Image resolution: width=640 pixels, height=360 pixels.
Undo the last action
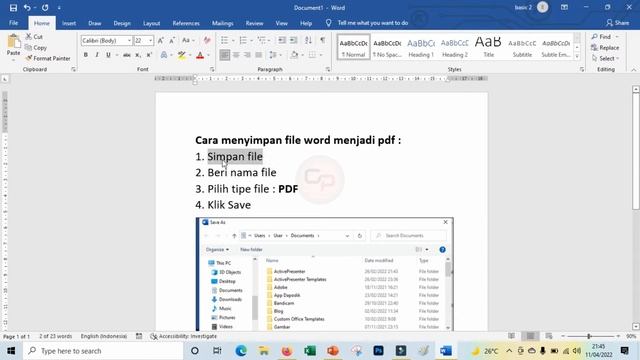pyautogui.click(x=27, y=8)
